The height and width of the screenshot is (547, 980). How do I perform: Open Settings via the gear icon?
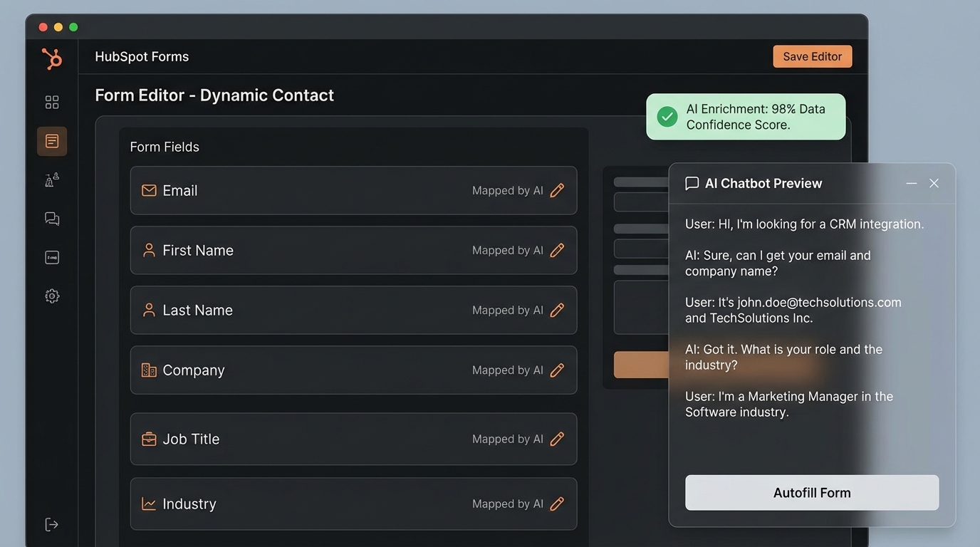coord(51,296)
